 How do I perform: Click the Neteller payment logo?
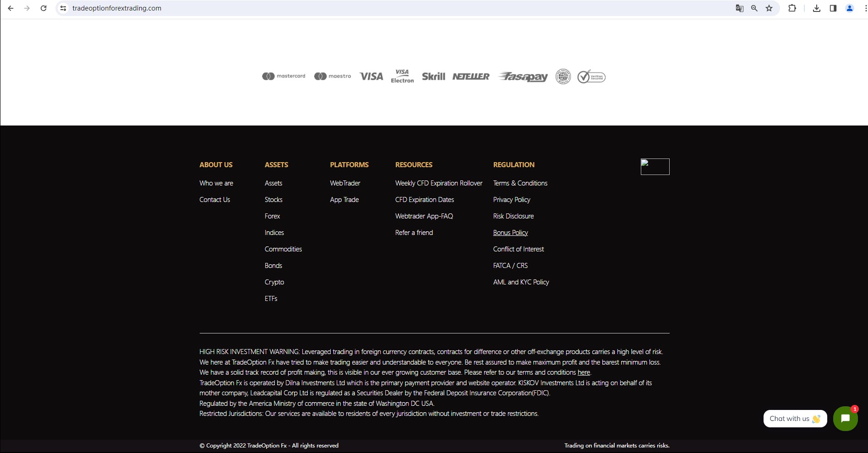point(471,76)
